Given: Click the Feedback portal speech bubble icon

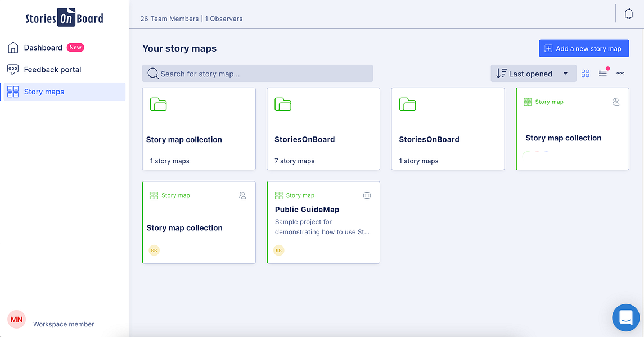Looking at the screenshot, I should click(13, 69).
